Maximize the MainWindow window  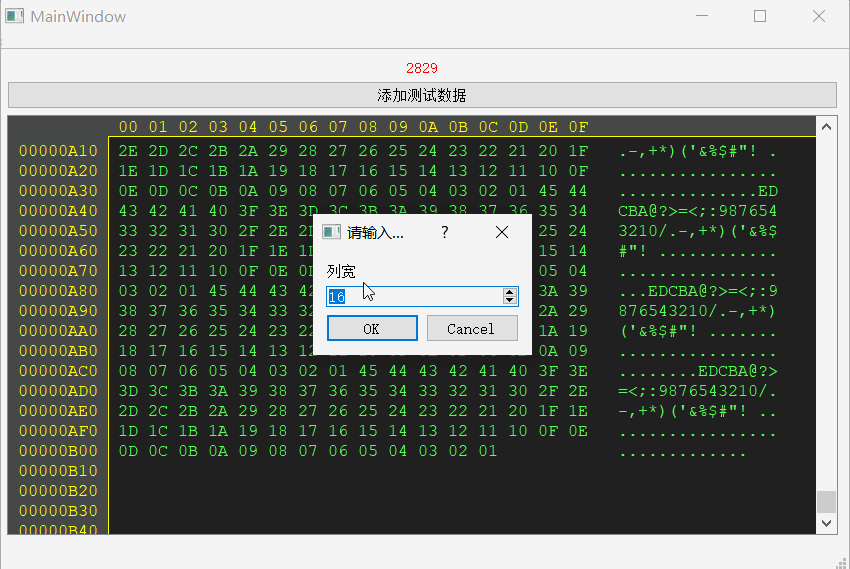coord(760,16)
